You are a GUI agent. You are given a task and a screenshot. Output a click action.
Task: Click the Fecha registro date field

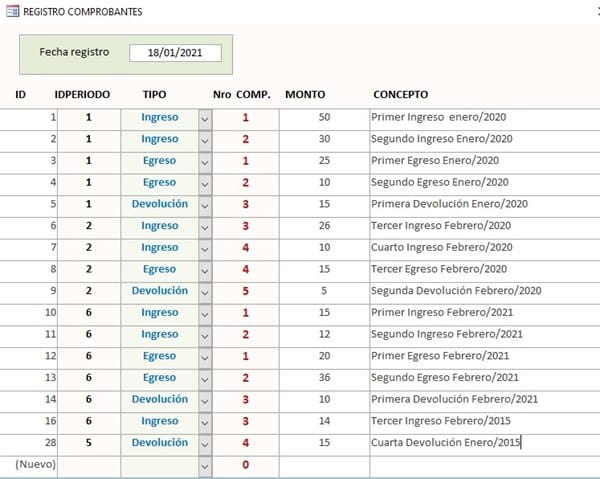point(175,53)
